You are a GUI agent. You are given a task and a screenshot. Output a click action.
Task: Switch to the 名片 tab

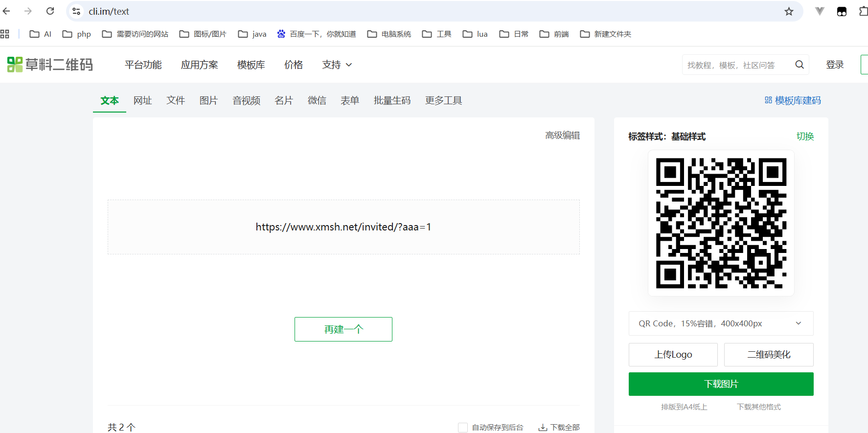coord(284,100)
